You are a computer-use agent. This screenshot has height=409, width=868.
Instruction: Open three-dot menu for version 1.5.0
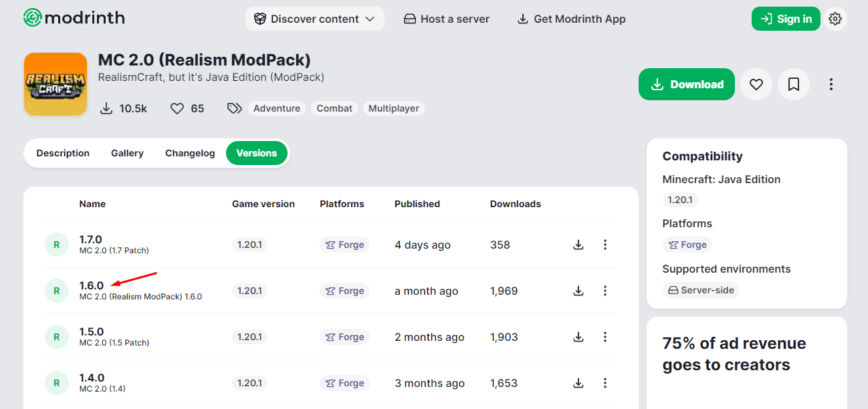pos(605,337)
